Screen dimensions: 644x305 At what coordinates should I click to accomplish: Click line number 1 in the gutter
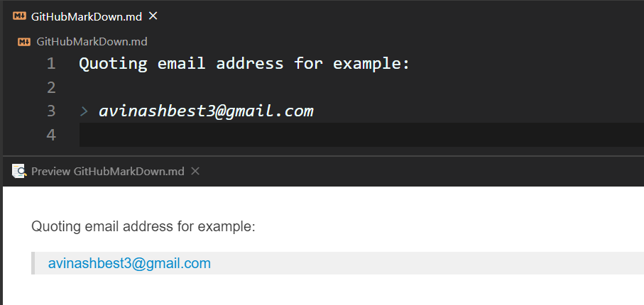pos(51,64)
